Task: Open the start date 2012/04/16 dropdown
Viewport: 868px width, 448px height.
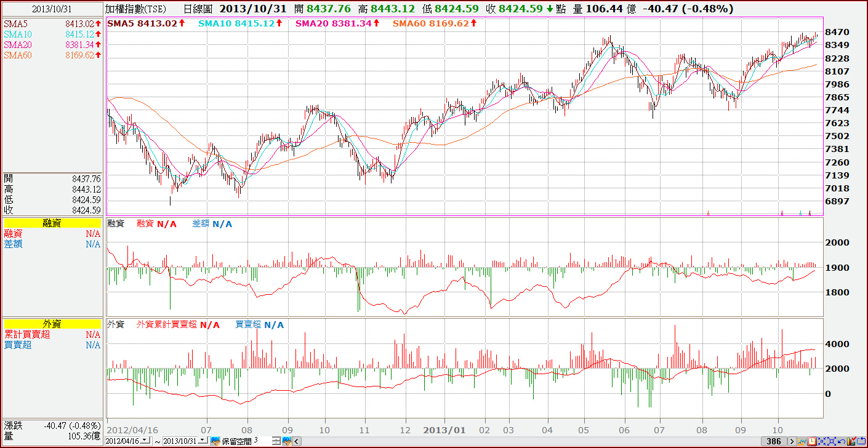Action: click(x=145, y=441)
